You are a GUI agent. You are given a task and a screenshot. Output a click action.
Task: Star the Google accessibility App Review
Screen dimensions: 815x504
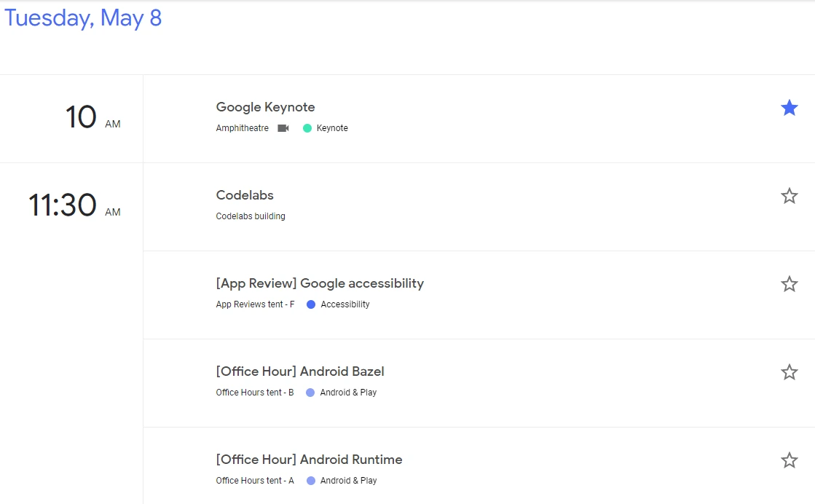click(789, 284)
